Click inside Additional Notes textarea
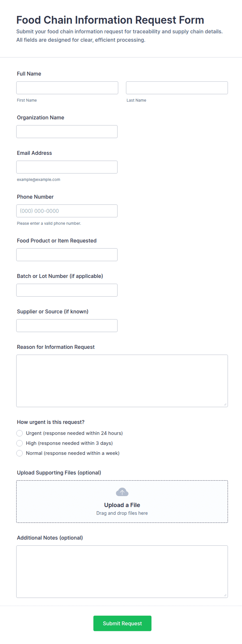 [122, 571]
